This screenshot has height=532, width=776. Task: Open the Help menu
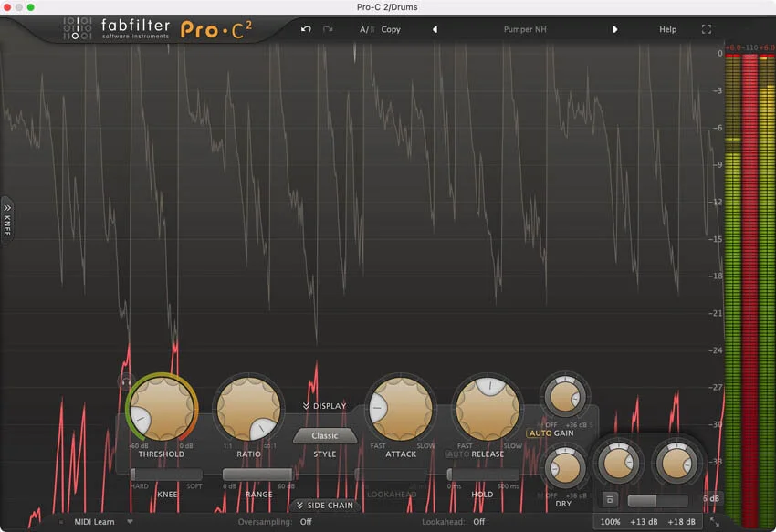click(x=667, y=30)
